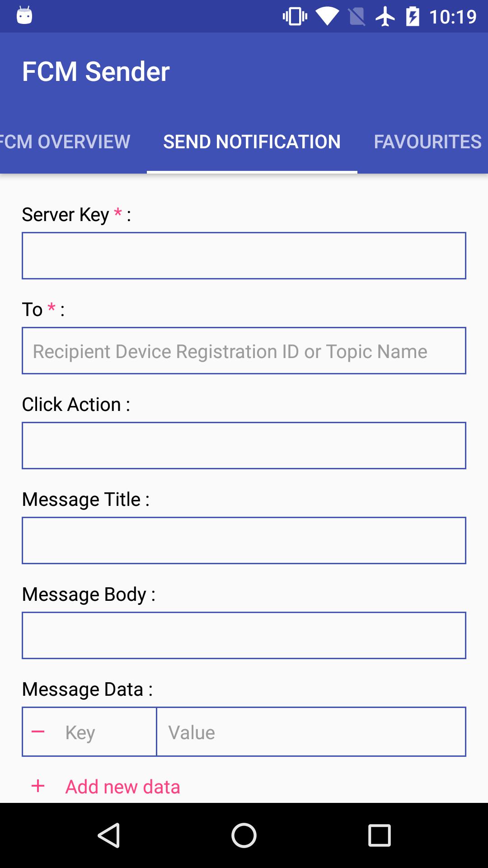Tap the minus icon to remove data row
The image size is (488, 868).
[x=38, y=731]
